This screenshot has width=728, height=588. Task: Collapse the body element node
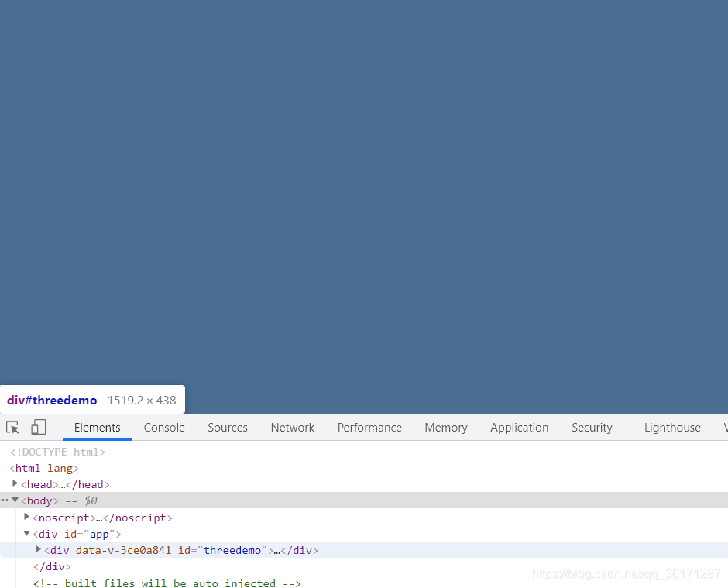(x=15, y=500)
